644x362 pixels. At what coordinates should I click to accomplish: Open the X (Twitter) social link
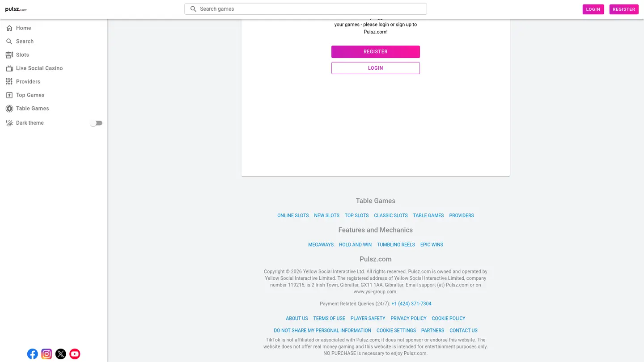61,354
